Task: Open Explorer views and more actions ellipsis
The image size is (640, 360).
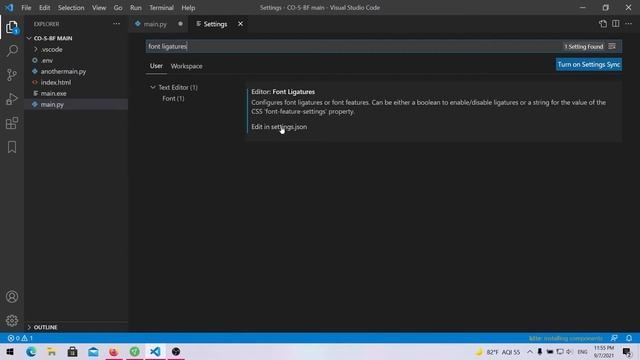Action: click(x=116, y=24)
